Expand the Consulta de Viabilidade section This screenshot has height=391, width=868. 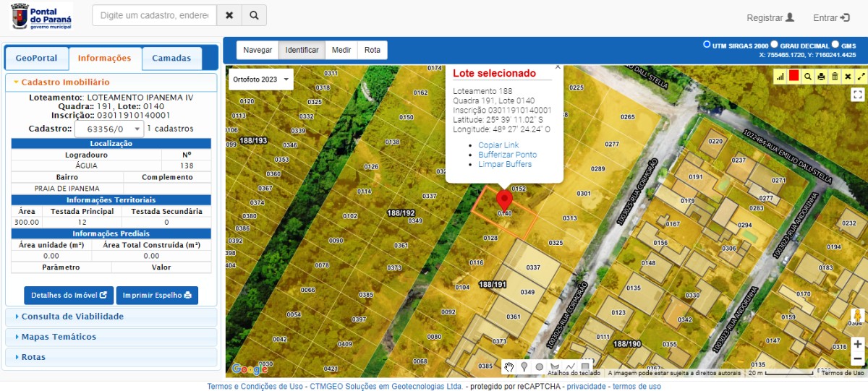pyautogui.click(x=72, y=317)
